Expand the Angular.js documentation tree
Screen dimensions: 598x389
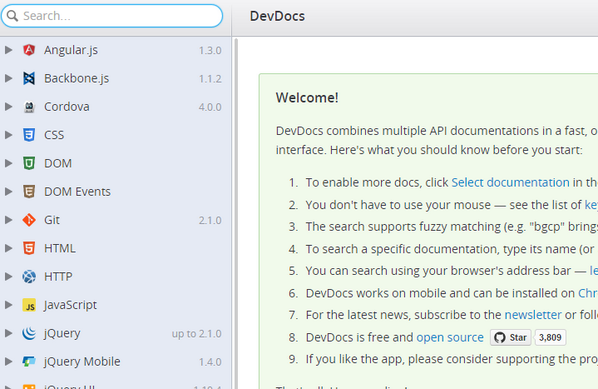coord(8,50)
